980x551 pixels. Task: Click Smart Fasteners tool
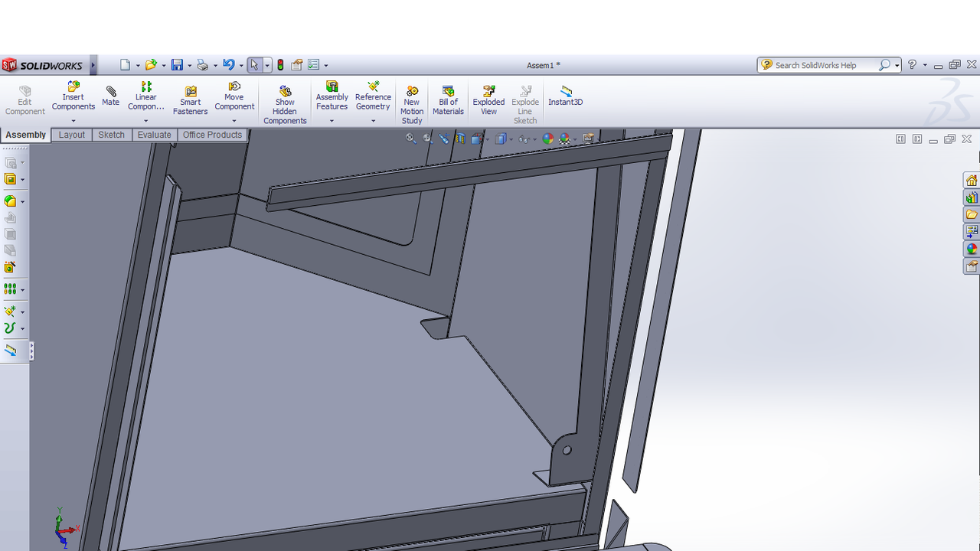click(190, 100)
